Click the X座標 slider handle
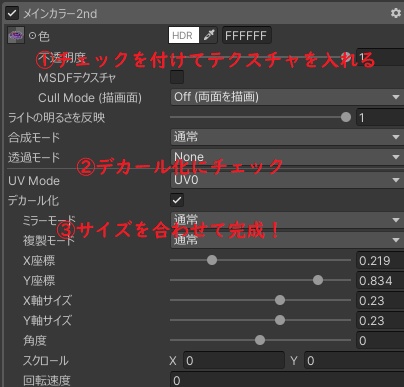Image resolution: width=404 pixels, height=387 pixels. (x=212, y=260)
